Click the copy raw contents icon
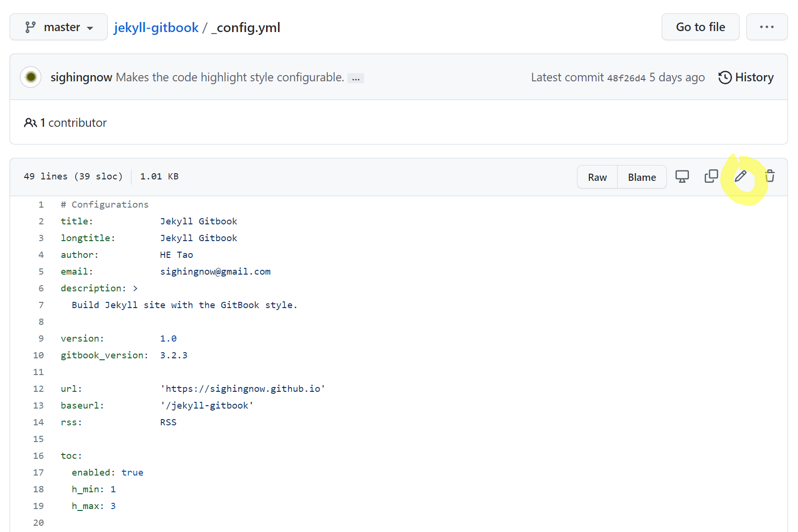This screenshot has width=798, height=532. click(711, 177)
